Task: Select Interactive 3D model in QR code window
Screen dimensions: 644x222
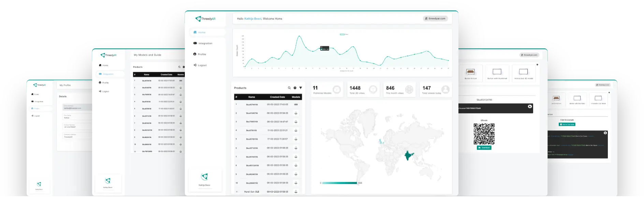Action: [x=524, y=73]
